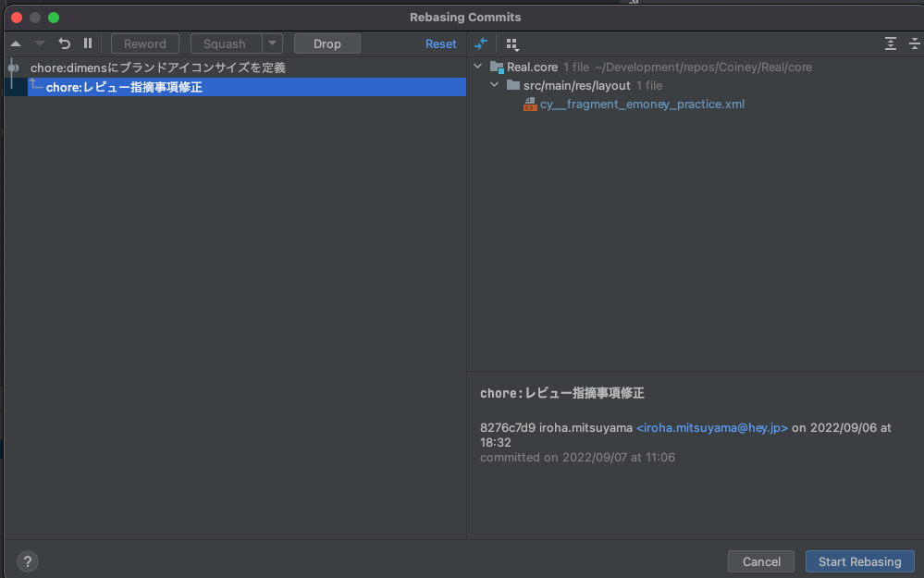Select the commit chore:dimensにブランドアイコンサイズを定義
Screen dimensions: 924x578
[157, 67]
